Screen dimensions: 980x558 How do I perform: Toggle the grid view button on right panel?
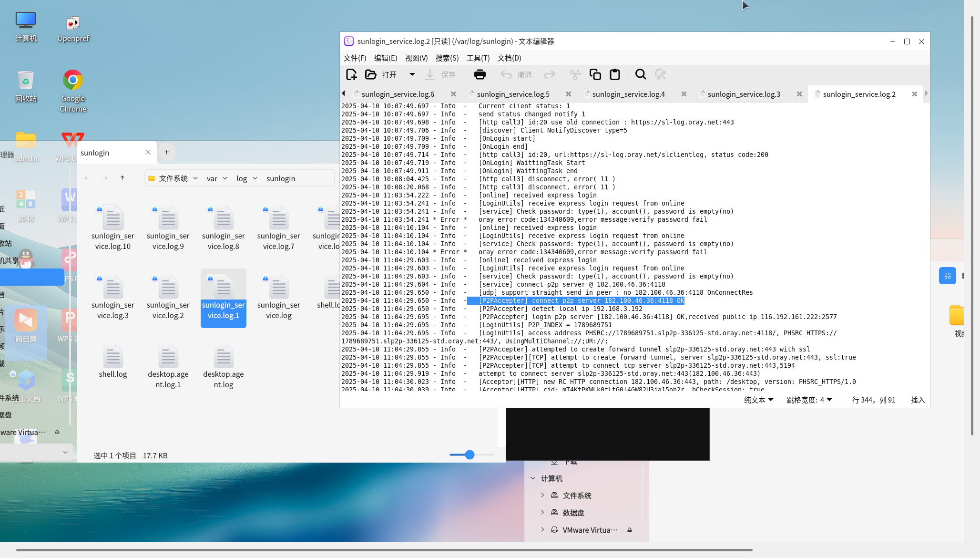coord(947,276)
